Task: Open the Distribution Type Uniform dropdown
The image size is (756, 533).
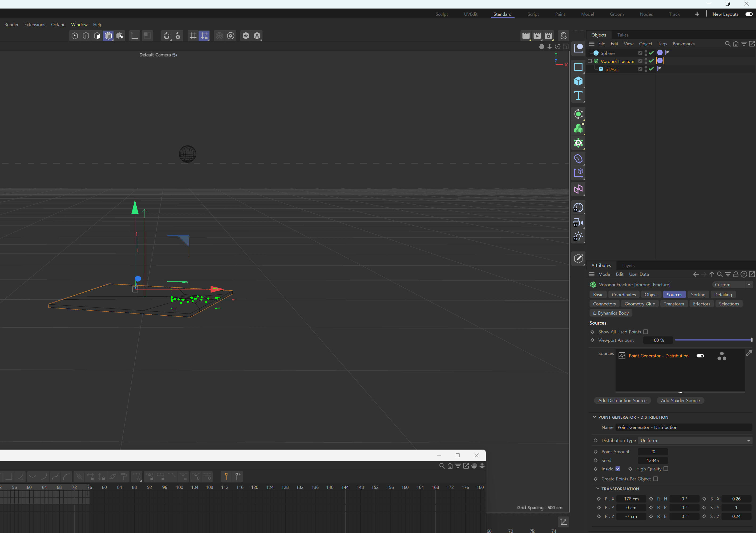Action: 695,441
